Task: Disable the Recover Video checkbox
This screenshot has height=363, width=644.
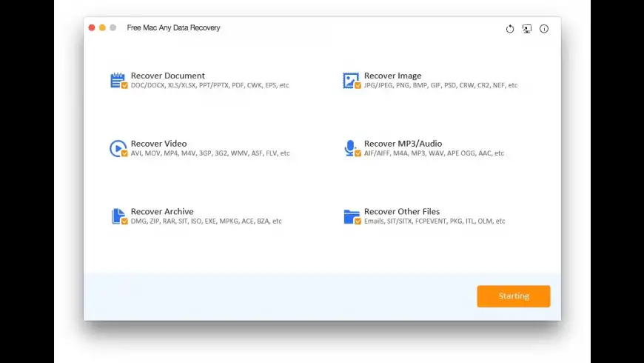Action: [x=124, y=154]
